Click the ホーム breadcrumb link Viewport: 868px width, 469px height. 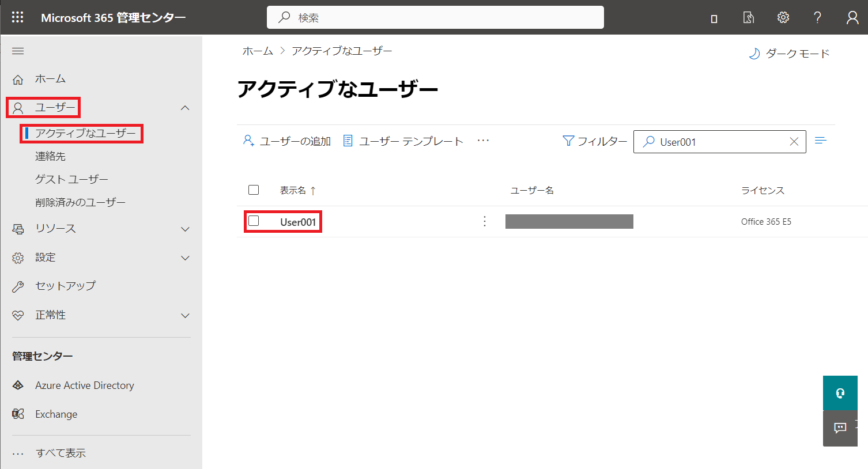coord(258,51)
